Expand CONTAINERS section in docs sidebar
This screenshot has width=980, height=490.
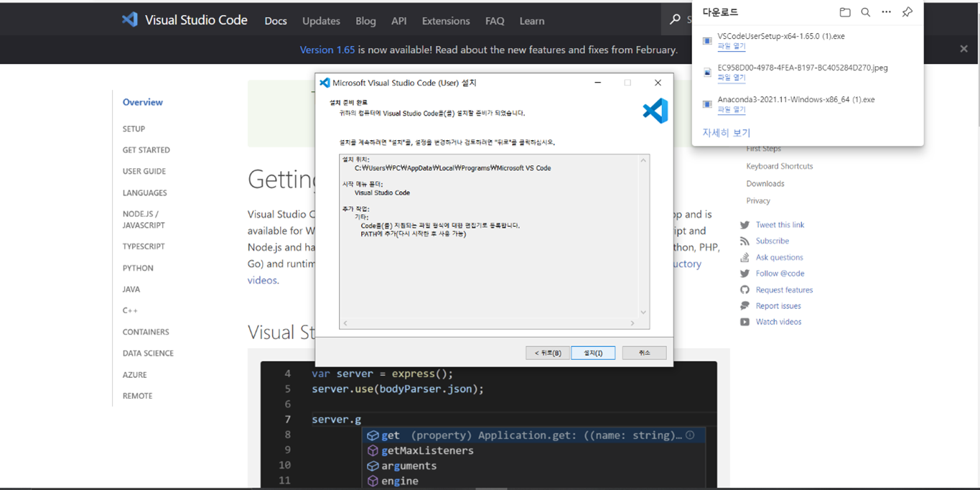coord(146,332)
